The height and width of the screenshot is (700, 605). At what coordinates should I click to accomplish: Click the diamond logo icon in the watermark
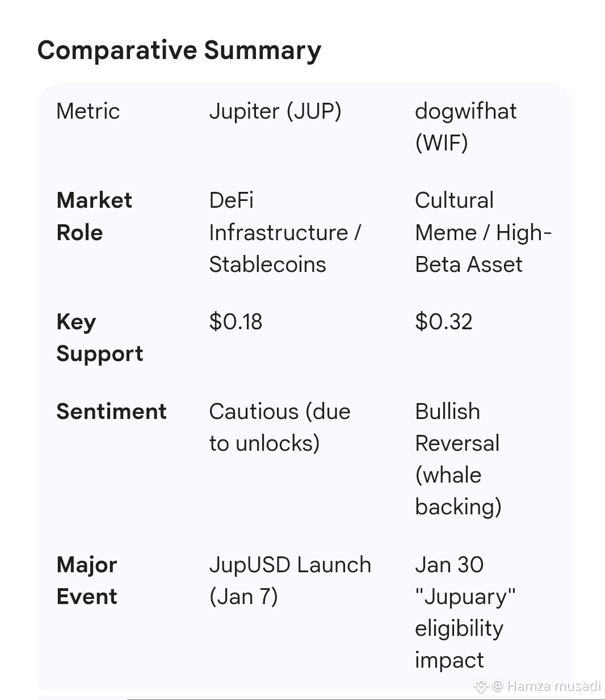(481, 686)
